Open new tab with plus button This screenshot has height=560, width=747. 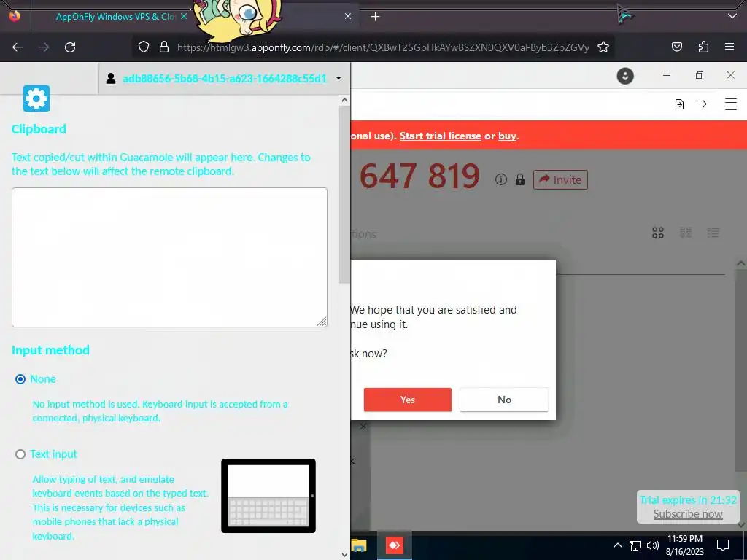376,17
